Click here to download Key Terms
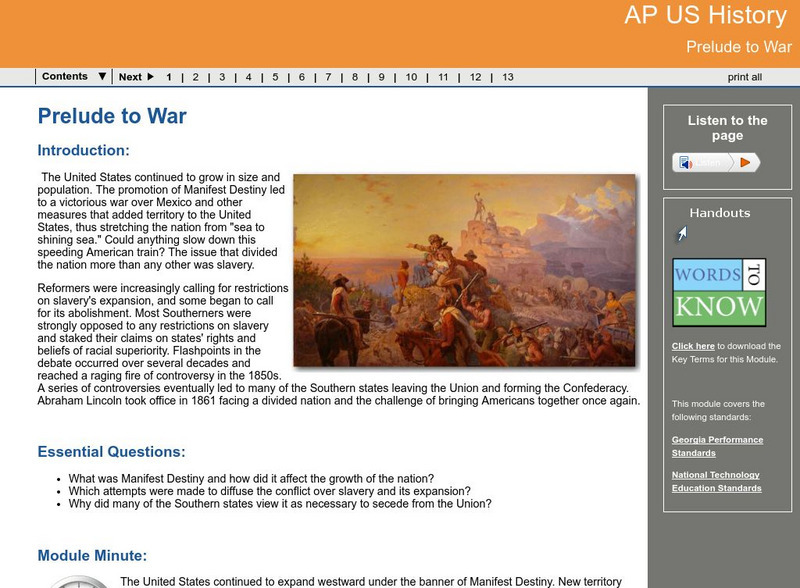 [693, 346]
